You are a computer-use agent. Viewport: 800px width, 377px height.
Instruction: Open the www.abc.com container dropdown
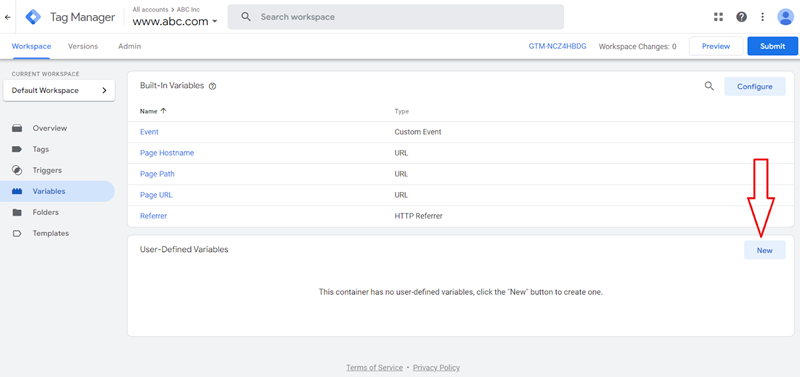click(x=175, y=21)
